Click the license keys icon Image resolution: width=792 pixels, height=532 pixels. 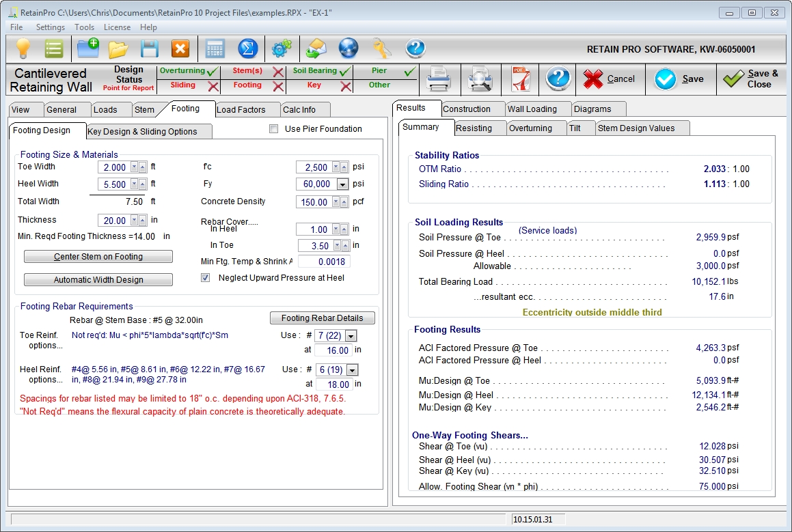382,49
